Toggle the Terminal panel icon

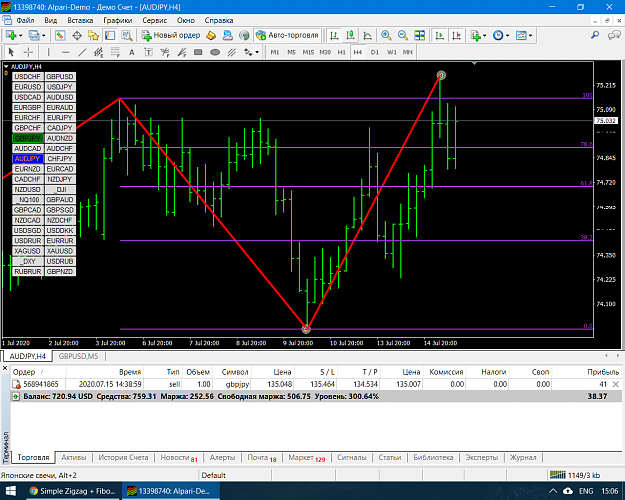tap(110, 35)
